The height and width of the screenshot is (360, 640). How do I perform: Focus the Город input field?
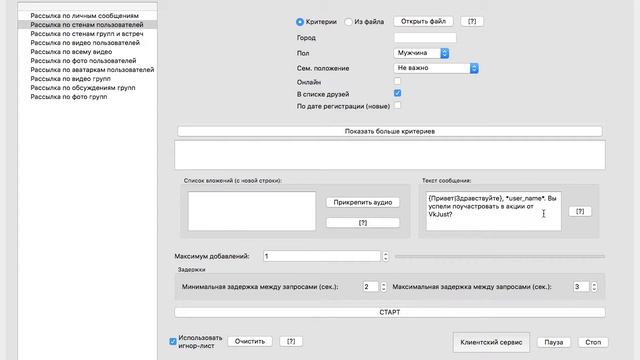pos(425,38)
